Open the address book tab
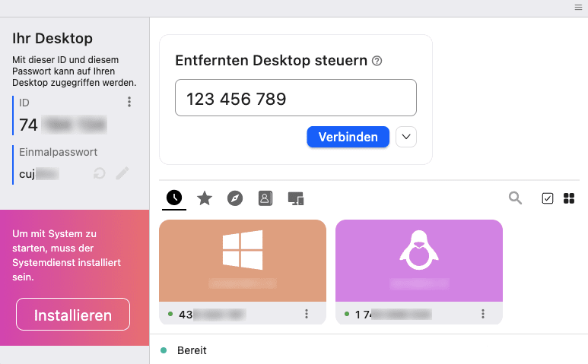This screenshot has height=364, width=588. click(265, 198)
